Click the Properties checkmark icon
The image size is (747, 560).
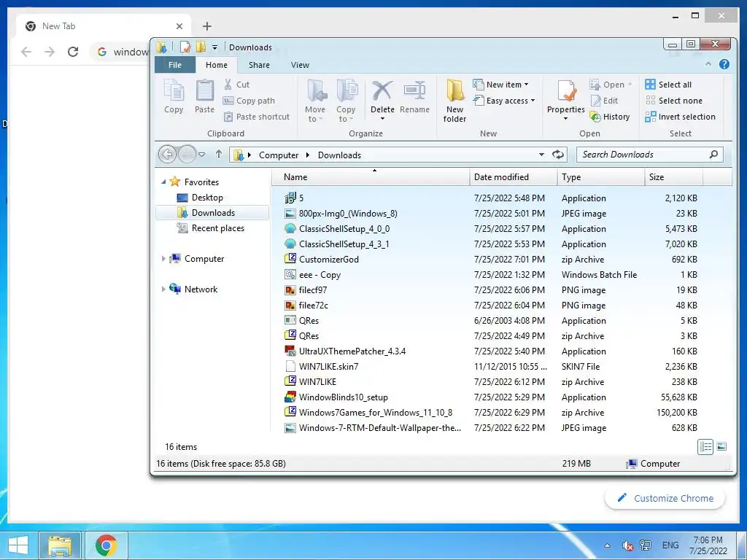[x=566, y=91]
